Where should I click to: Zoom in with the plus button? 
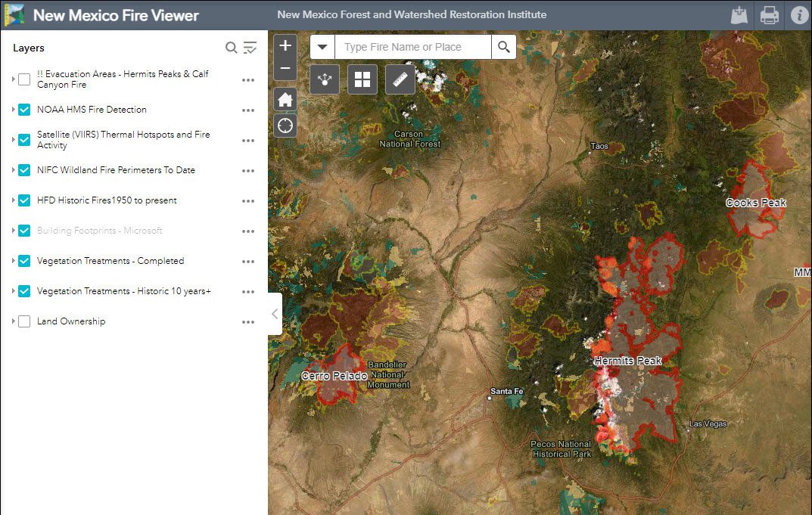[285, 46]
